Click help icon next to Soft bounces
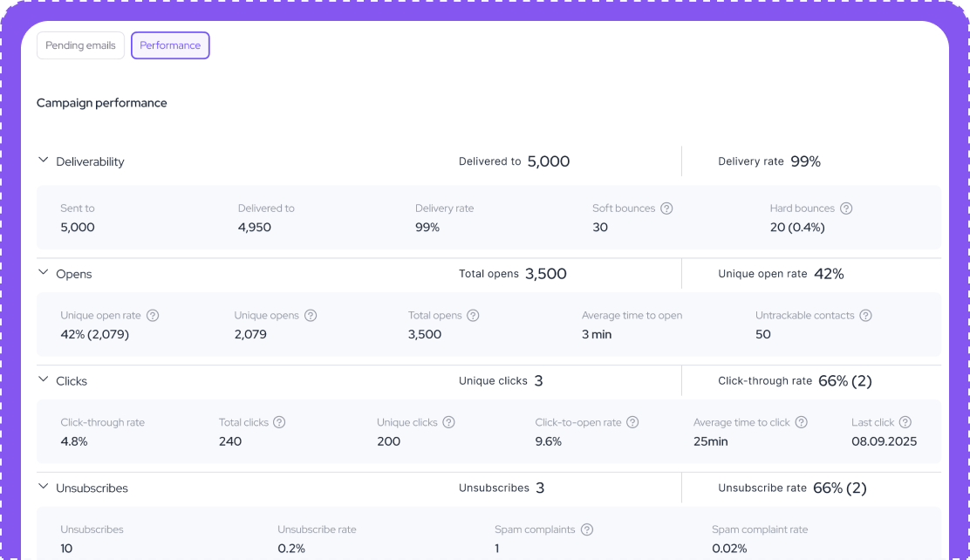The image size is (970, 560). [x=666, y=208]
